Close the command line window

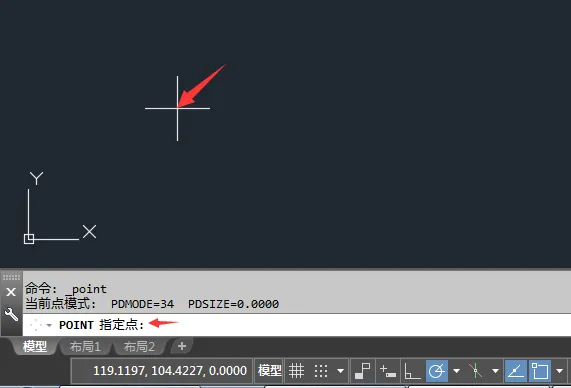[11, 292]
